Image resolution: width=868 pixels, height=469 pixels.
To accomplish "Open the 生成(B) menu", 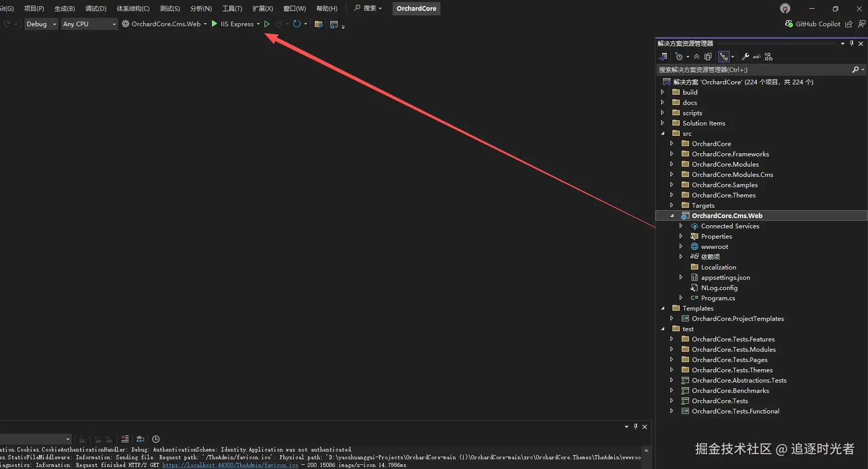I will (65, 8).
